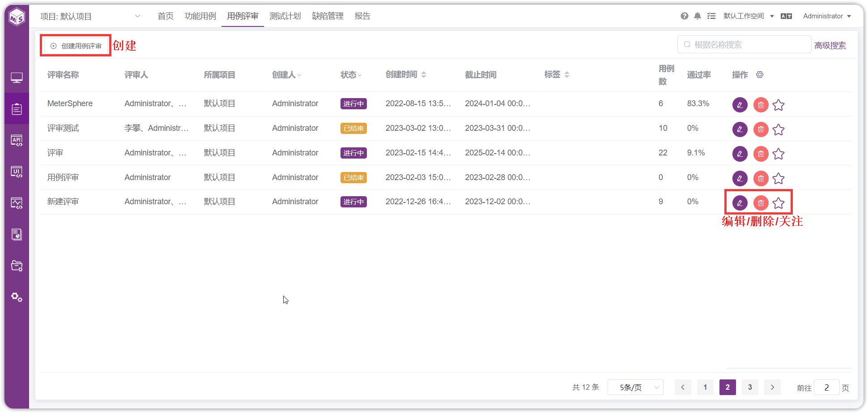Click the MeterSphere logo icon
This screenshot has width=868, height=413.
(17, 17)
